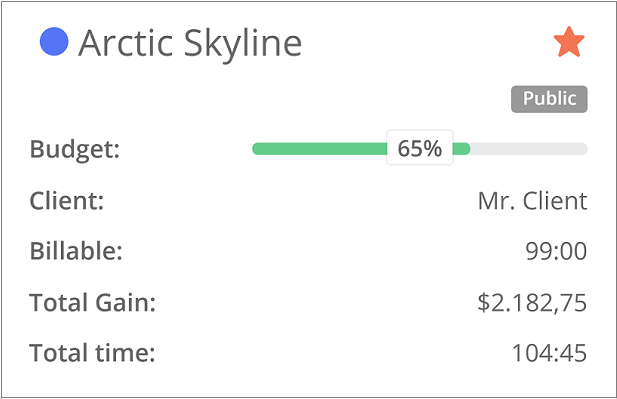Toggle favorite status with the star
The height and width of the screenshot is (399, 617).
[x=569, y=42]
